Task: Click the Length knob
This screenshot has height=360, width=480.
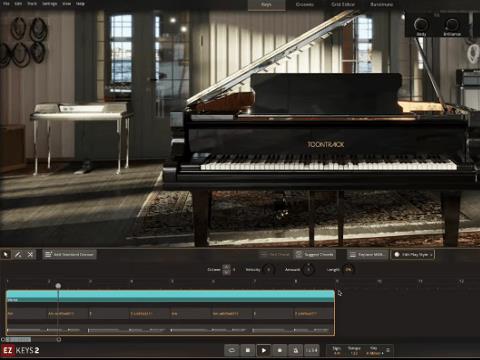Action: click(348, 270)
